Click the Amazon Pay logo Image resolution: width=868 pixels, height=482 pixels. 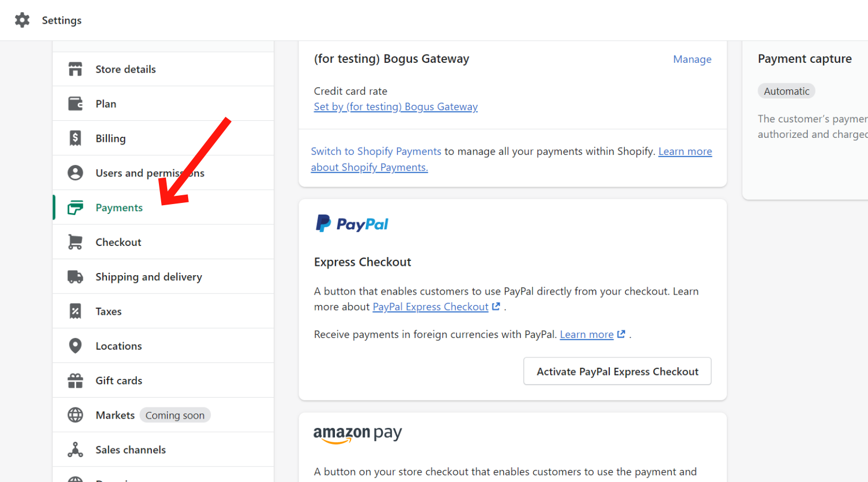(x=357, y=435)
